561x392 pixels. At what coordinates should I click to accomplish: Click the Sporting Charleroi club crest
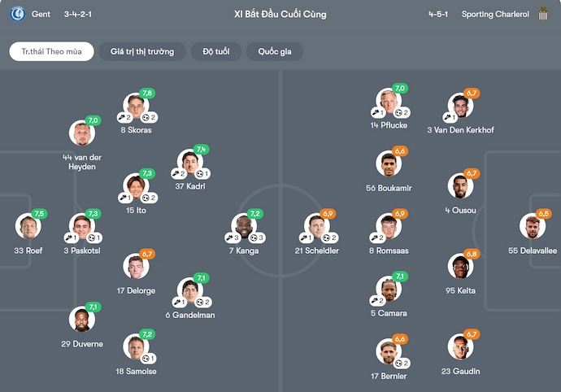542,14
